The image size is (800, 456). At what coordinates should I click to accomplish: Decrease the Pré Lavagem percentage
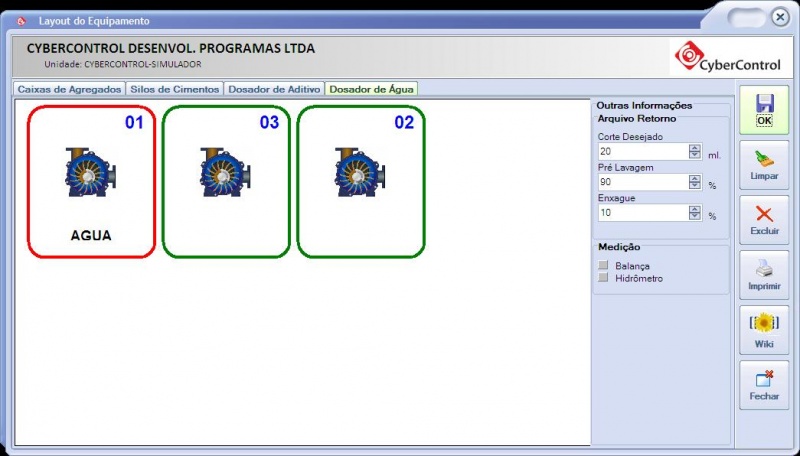(694, 186)
